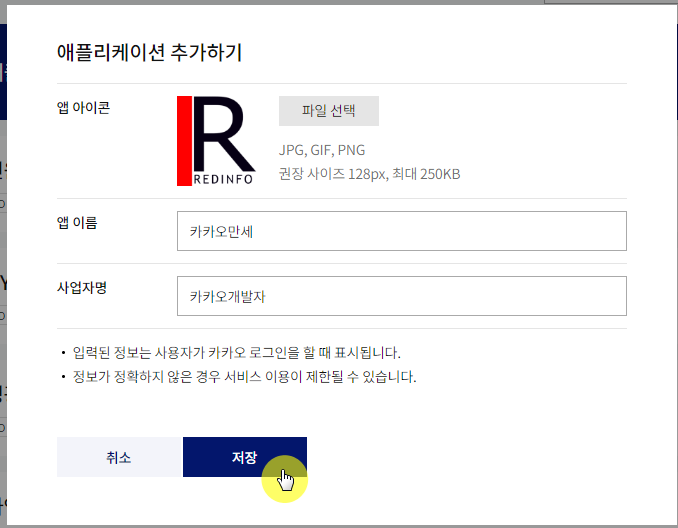Screen dimensions: 678x528
Task: Click the 입력된 정보는 사용자가 notice line
Action: [237, 352]
